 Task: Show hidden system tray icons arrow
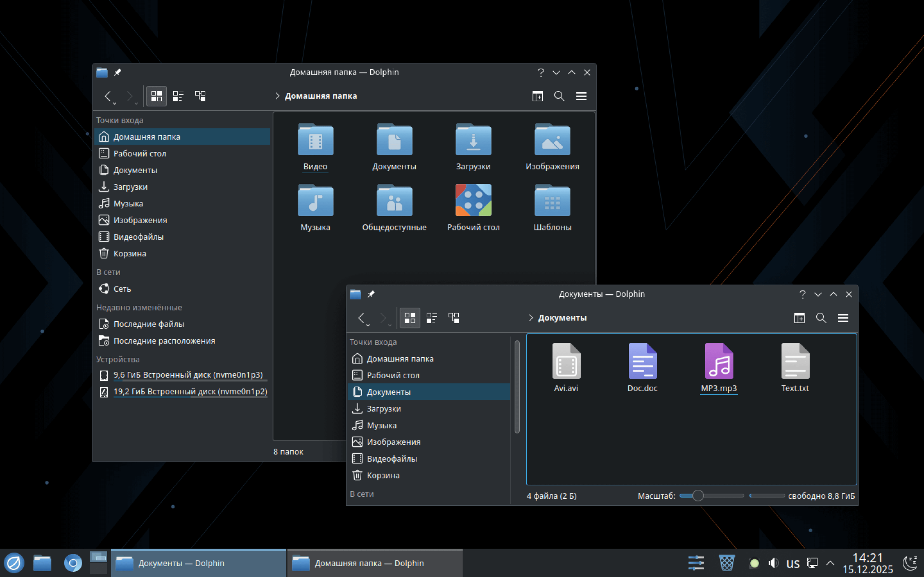click(x=830, y=563)
